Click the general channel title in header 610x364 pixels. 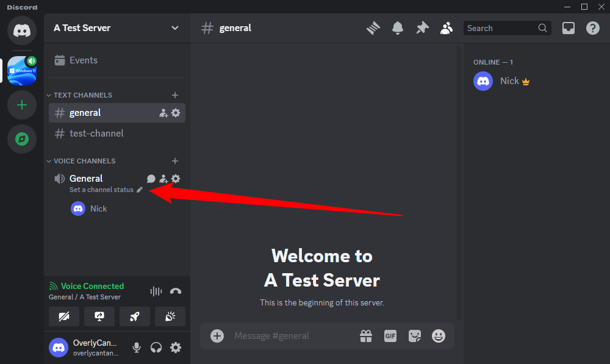[x=235, y=28]
